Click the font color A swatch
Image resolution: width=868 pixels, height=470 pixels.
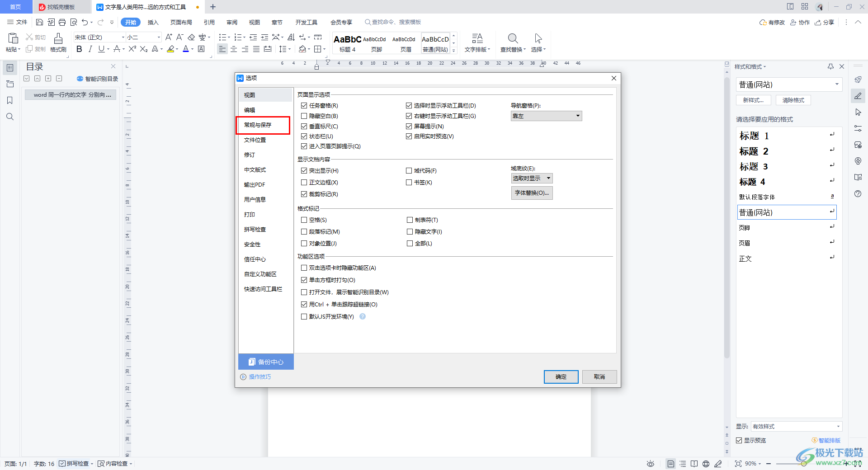186,49
